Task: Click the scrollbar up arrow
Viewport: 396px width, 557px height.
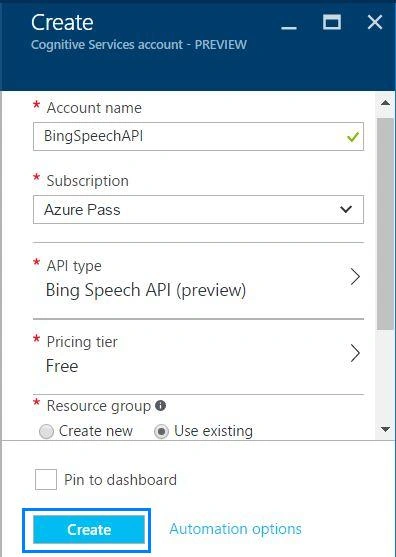Action: point(385,103)
